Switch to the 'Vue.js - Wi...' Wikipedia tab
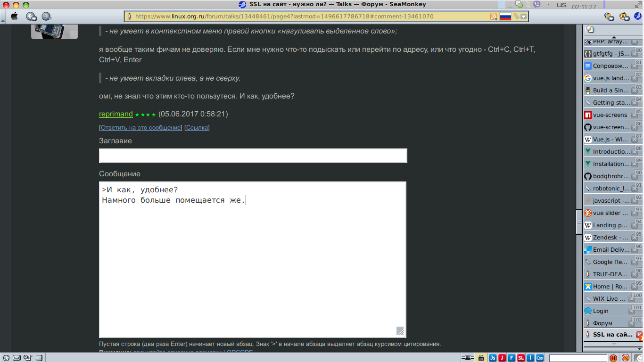This screenshot has height=362, width=644. 613,140
